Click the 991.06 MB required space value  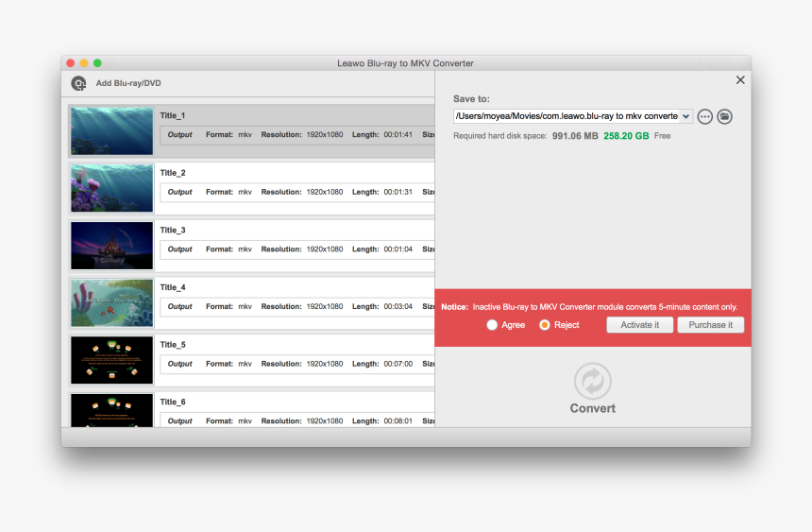pyautogui.click(x=575, y=136)
